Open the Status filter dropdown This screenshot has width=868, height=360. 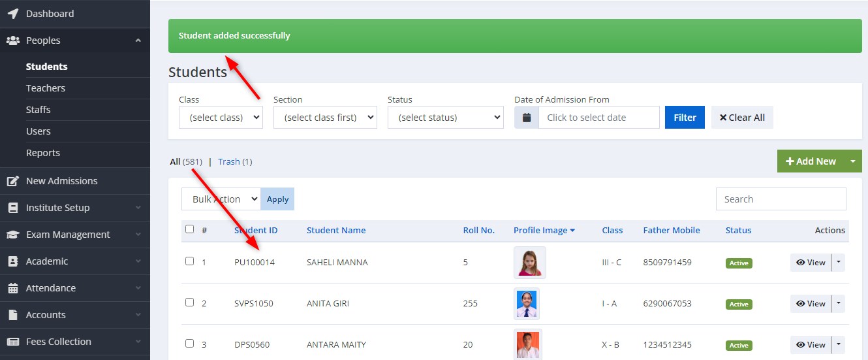tap(446, 118)
